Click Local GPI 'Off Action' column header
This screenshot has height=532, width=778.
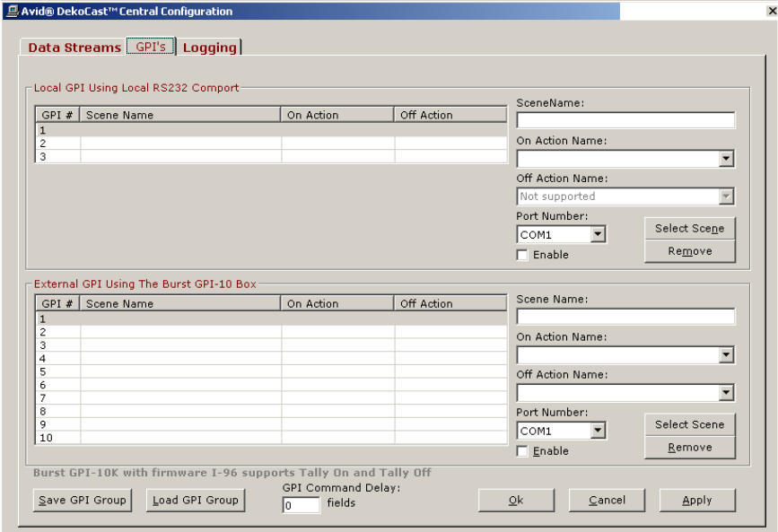(x=450, y=115)
